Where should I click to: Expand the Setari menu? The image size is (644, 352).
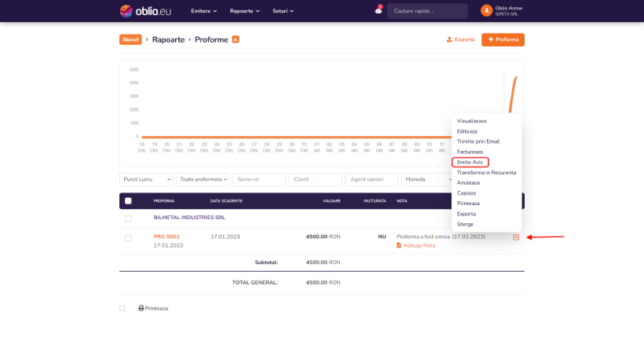tap(283, 11)
